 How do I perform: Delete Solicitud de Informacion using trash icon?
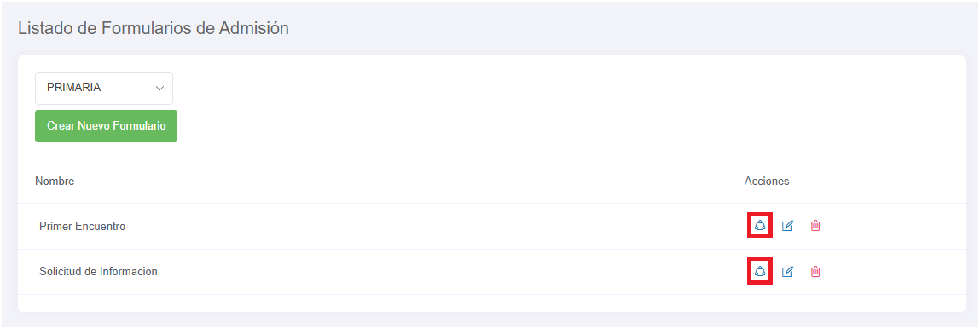[815, 271]
